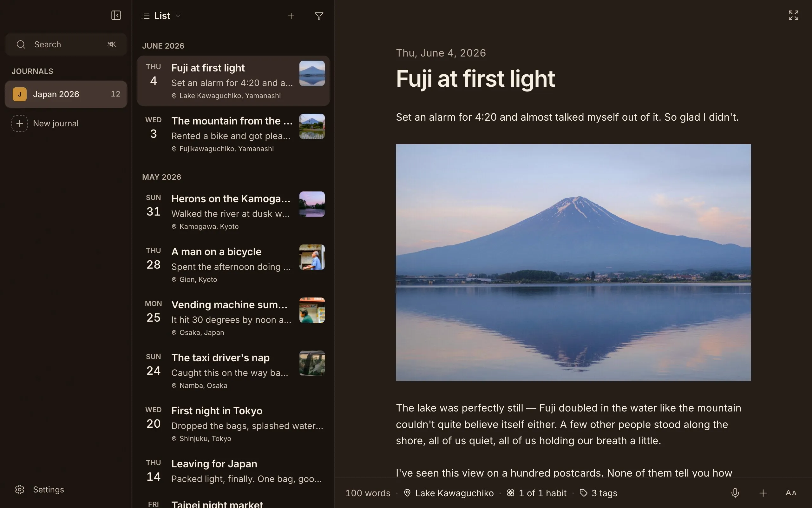Open the 1 of 1 habit indicator

click(537, 493)
